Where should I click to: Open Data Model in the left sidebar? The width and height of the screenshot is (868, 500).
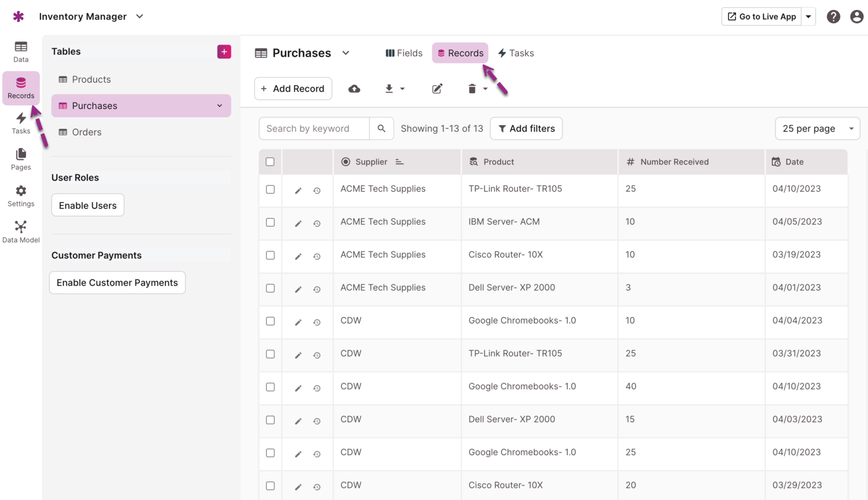click(21, 231)
